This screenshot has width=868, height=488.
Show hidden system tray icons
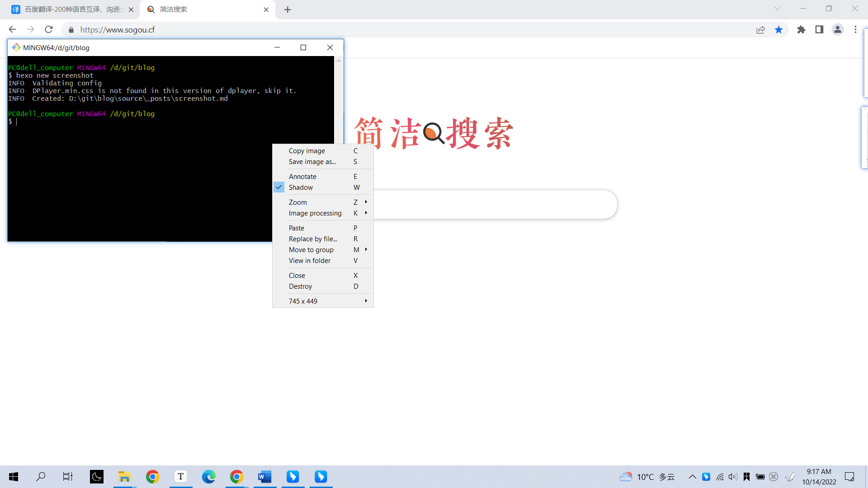click(x=692, y=477)
